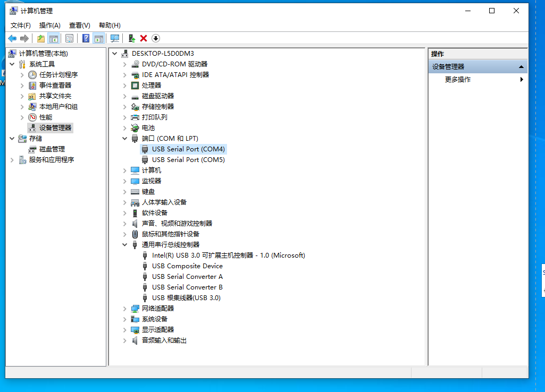The height and width of the screenshot is (392, 545).
Task: Click the Scan for hardware changes icon
Action: (114, 38)
